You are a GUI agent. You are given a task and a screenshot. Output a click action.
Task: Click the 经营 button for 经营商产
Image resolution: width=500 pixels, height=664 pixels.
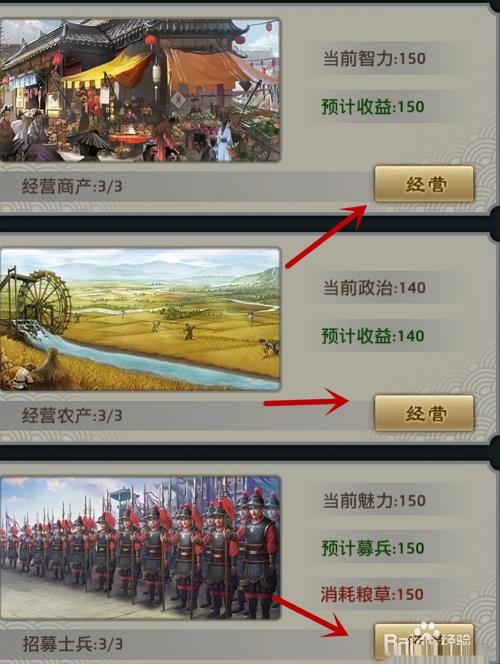tap(424, 184)
